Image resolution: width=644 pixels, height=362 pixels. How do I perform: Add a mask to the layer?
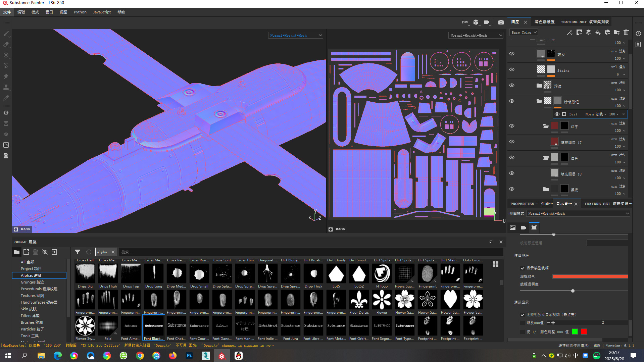pyautogui.click(x=579, y=32)
